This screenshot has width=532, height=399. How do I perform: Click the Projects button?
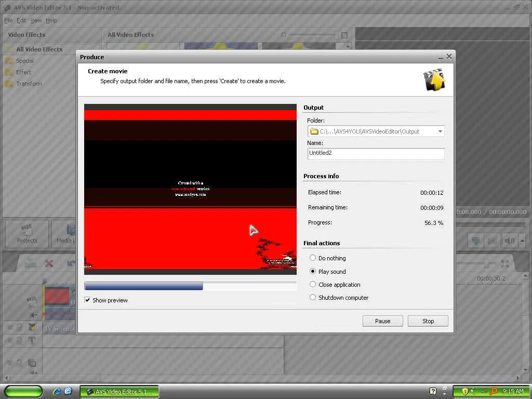(x=27, y=234)
